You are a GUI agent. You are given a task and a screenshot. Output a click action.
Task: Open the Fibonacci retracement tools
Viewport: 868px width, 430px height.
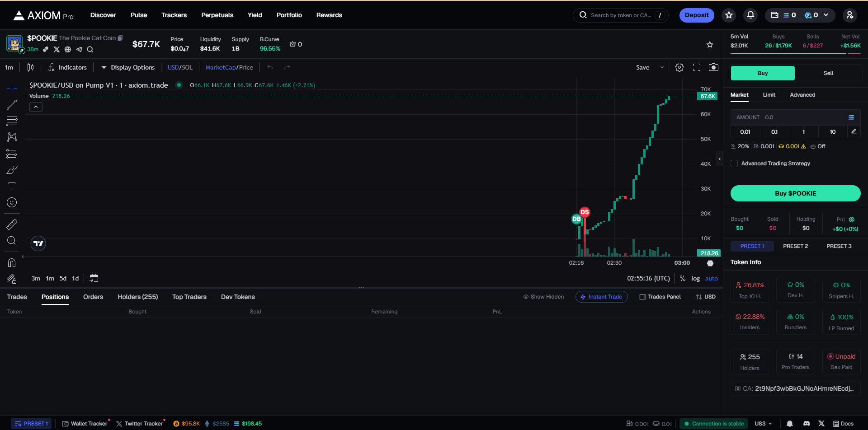[12, 121]
